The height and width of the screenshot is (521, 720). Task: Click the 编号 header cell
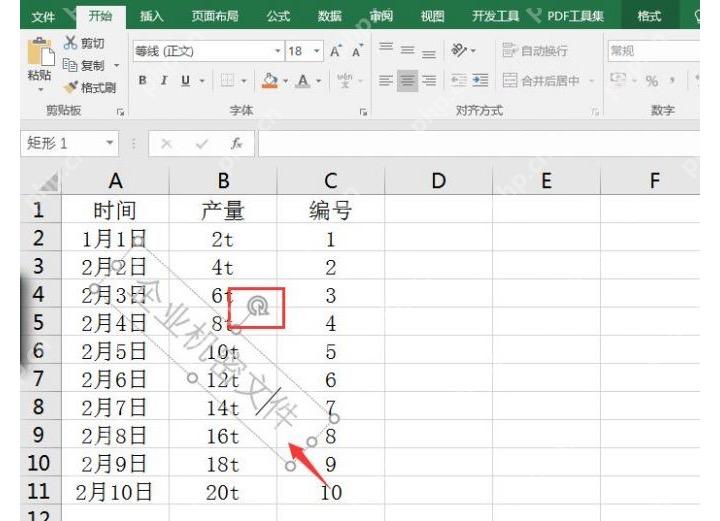coord(331,210)
